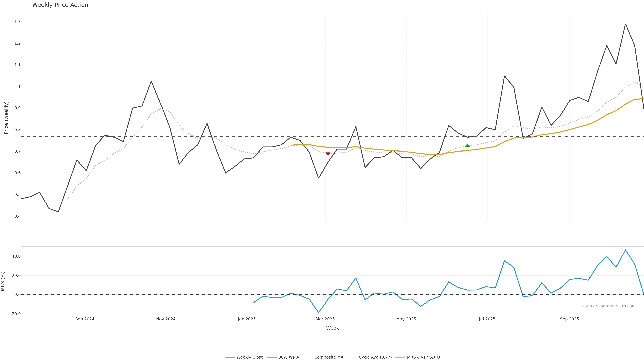The height and width of the screenshot is (362, 644).
Task: Click the Weekly Price Action chart title
Action: click(x=60, y=5)
